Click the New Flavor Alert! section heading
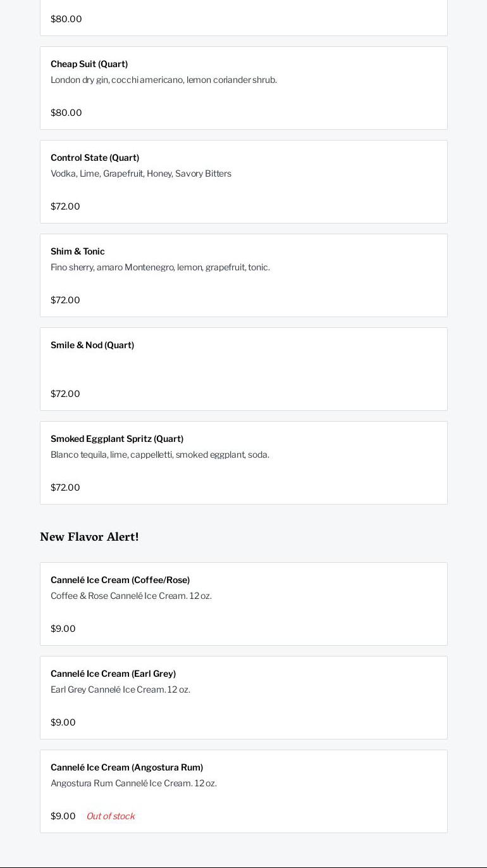The width and height of the screenshot is (487, 868). coord(89,537)
